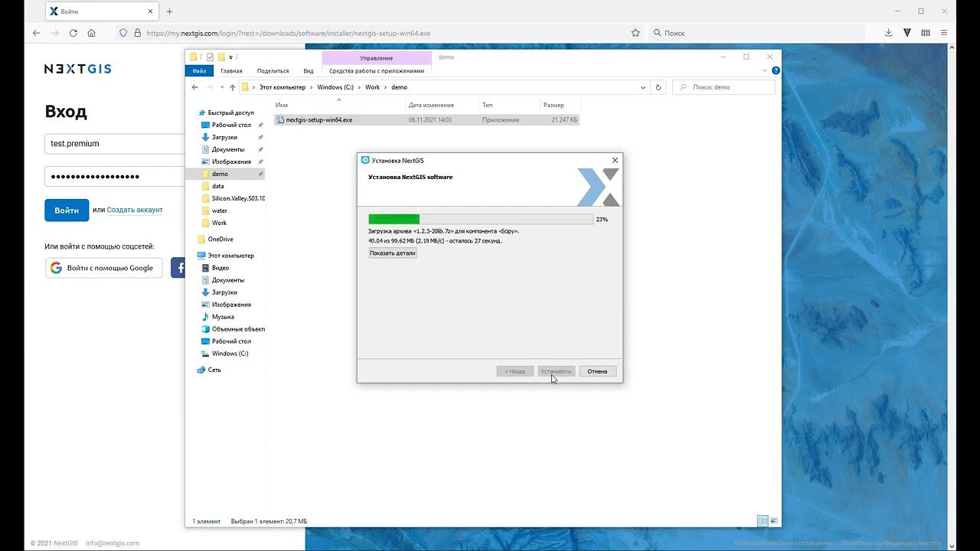This screenshot has width=980, height=551.
Task: Customize quick access toolbar dropdown arrow
Action: [x=230, y=57]
